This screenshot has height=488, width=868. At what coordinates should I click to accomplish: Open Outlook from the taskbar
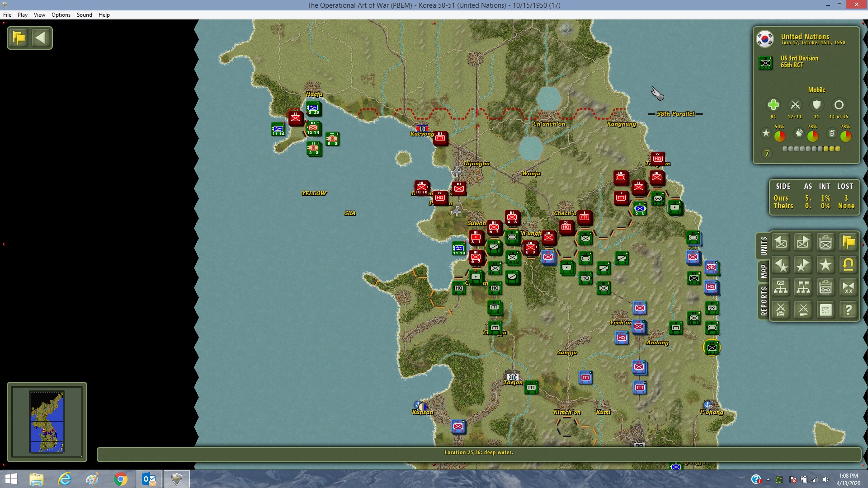click(149, 479)
